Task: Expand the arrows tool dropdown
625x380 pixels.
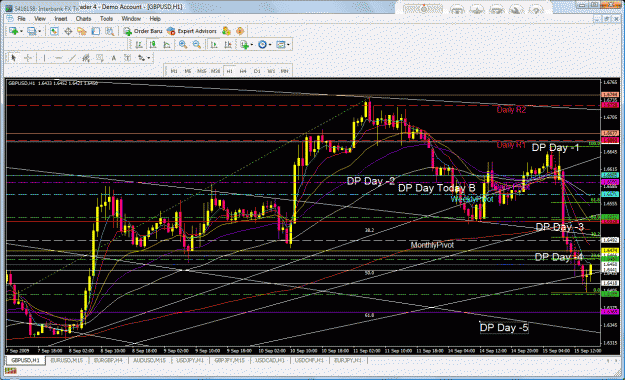Action: coord(149,58)
